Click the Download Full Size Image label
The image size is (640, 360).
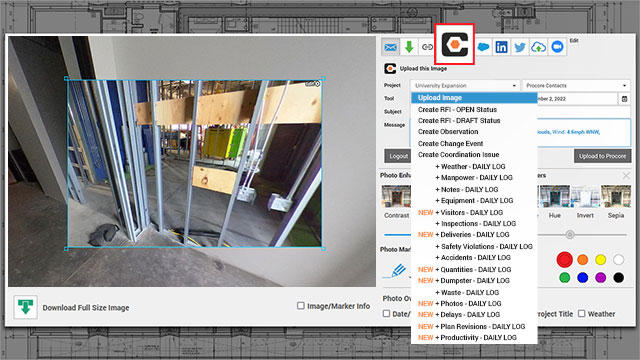[86, 307]
